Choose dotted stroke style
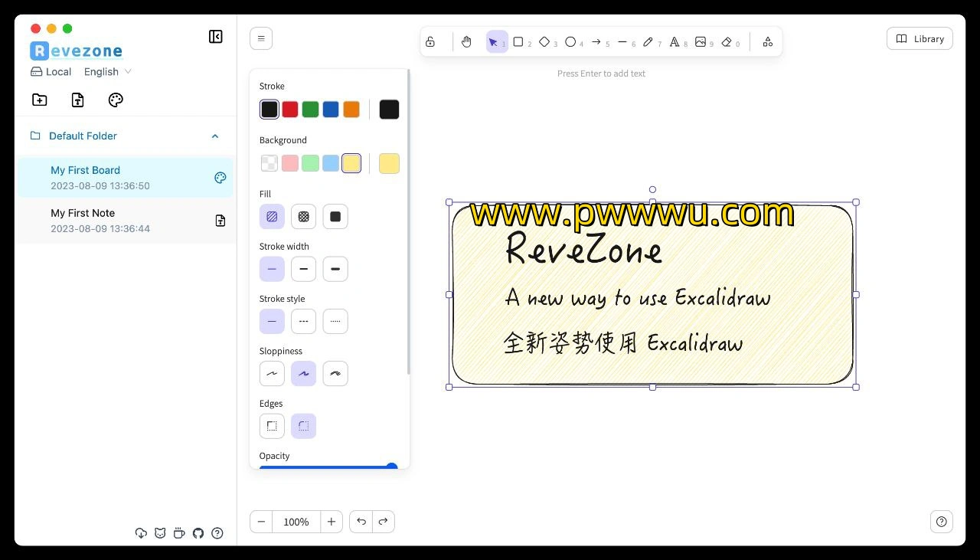 click(335, 322)
